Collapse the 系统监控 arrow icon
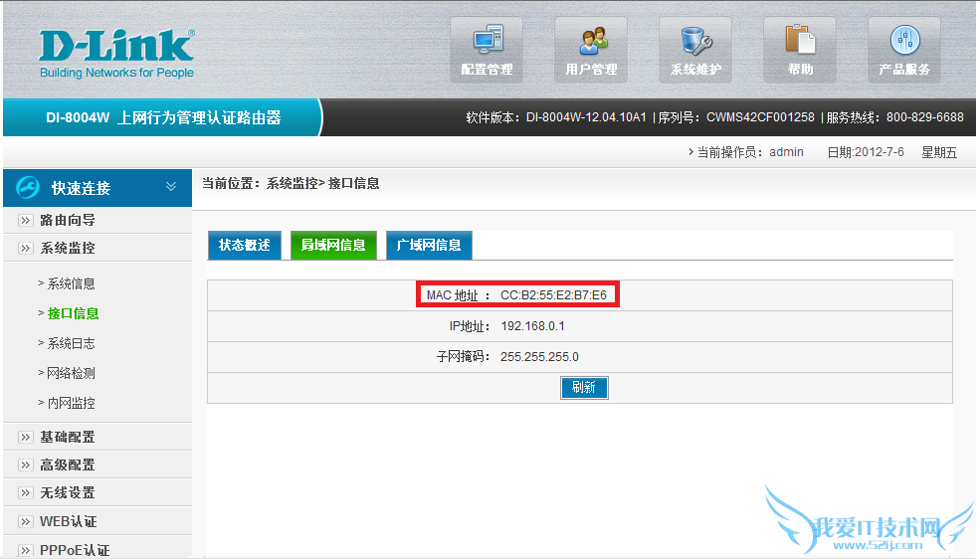980x560 pixels. click(x=25, y=248)
